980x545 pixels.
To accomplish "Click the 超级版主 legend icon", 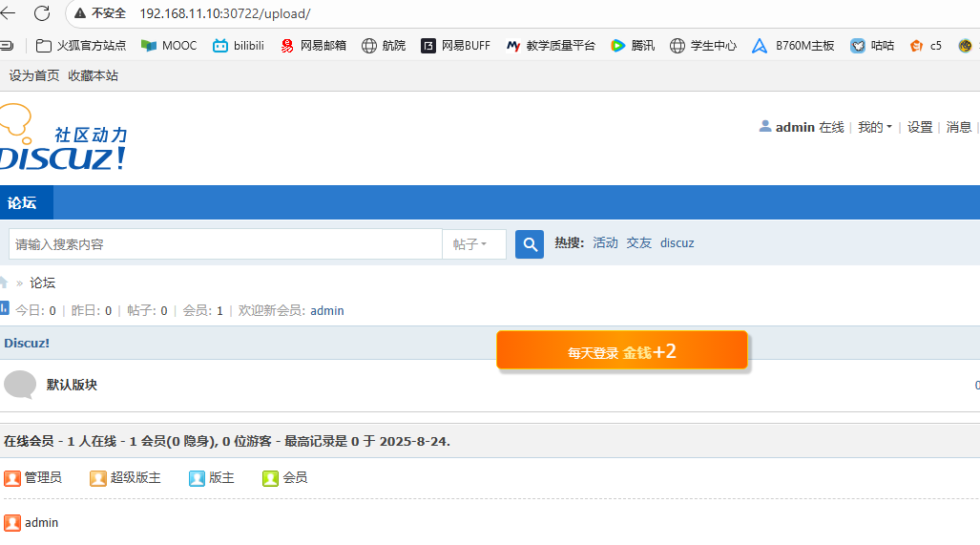I will click(98, 478).
